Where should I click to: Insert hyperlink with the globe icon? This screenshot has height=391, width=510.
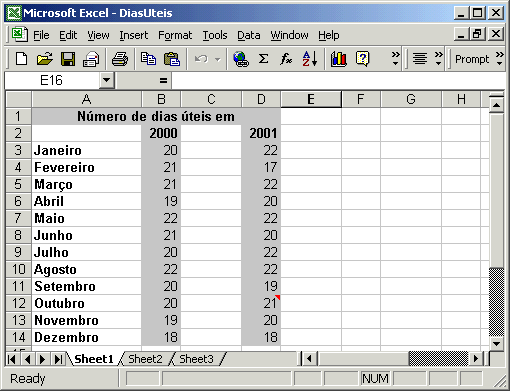[241, 59]
